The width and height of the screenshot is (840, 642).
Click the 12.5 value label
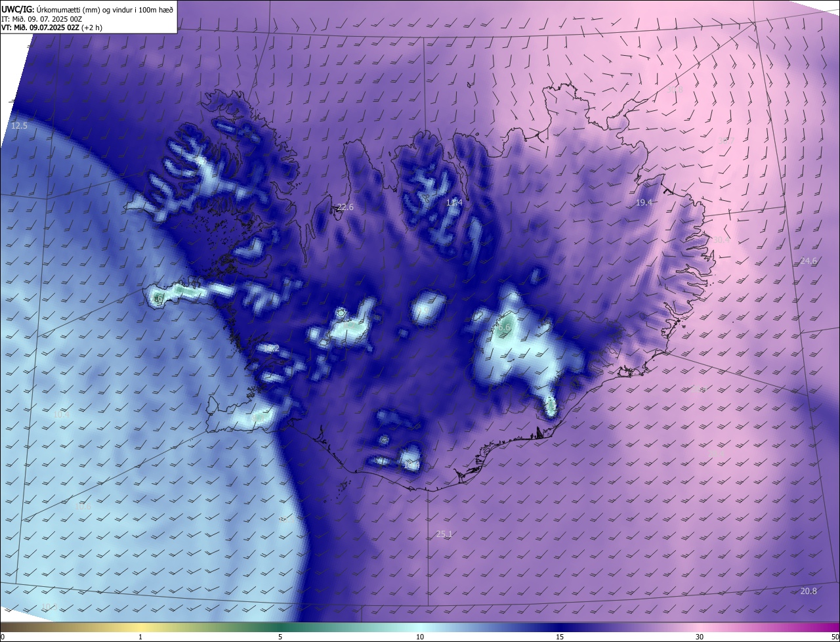coord(20,125)
